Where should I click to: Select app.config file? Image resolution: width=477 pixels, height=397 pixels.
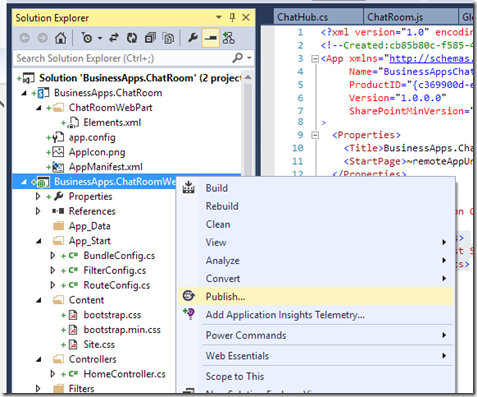coord(92,137)
